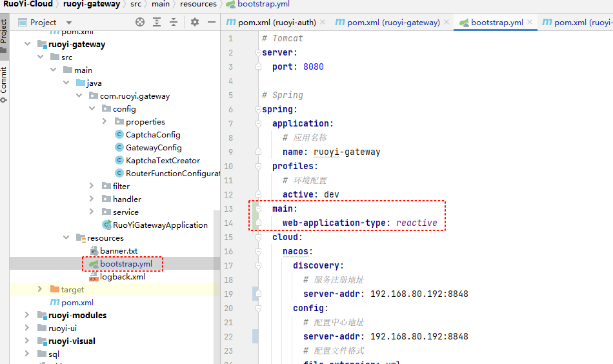Expand the ruoyi-ui folder
Image resolution: width=613 pixels, height=364 pixels.
pos(27,328)
